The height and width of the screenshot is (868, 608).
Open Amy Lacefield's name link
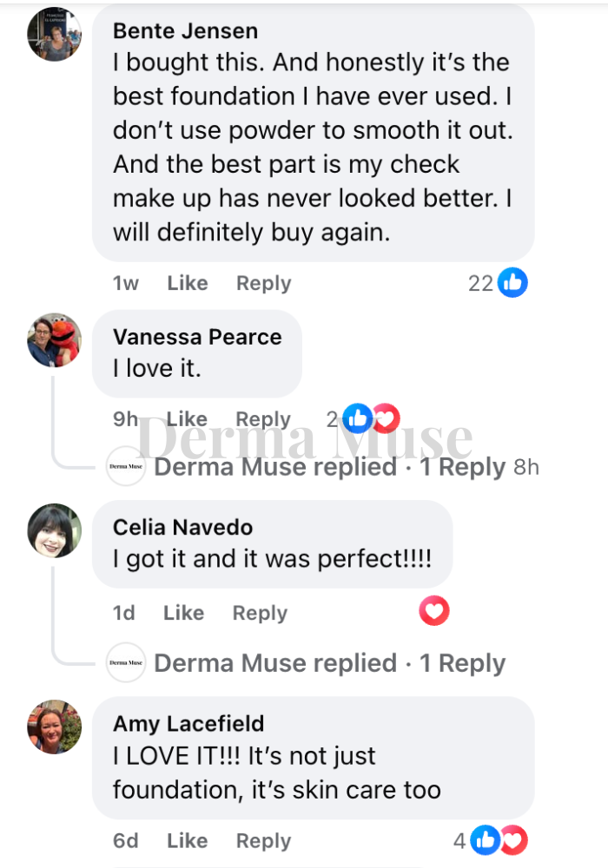click(x=188, y=723)
